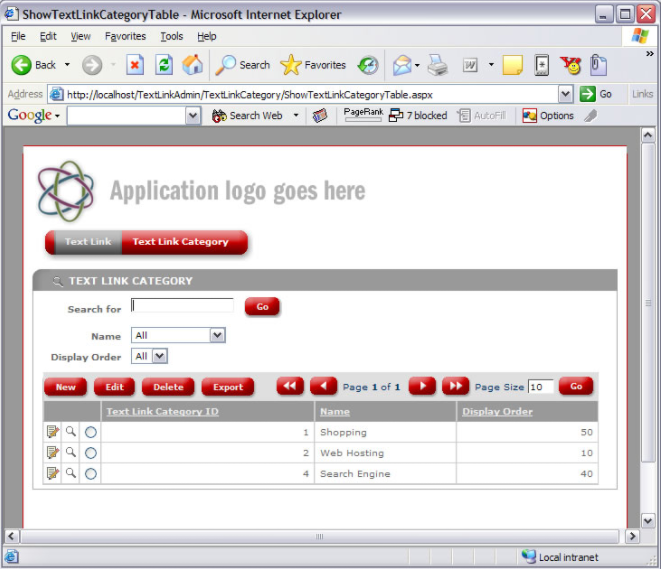Click the view magnifier for Search Engine row
The image size is (661, 569).
pos(71,473)
